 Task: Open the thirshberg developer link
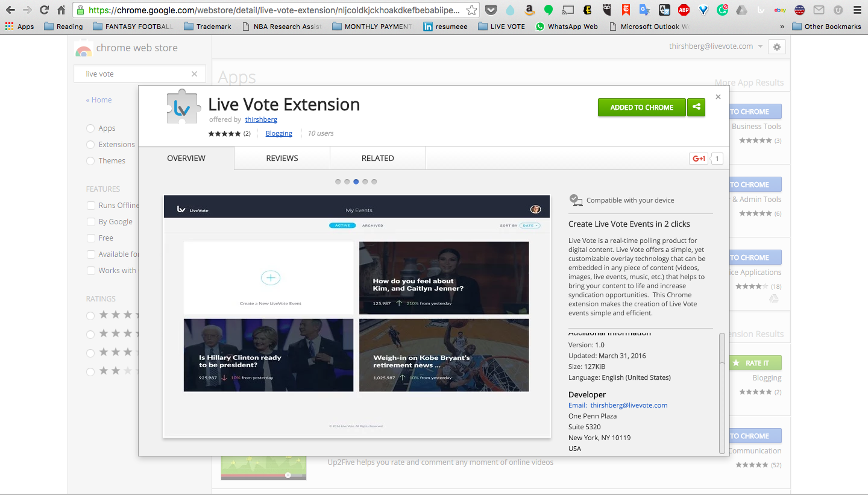click(261, 119)
